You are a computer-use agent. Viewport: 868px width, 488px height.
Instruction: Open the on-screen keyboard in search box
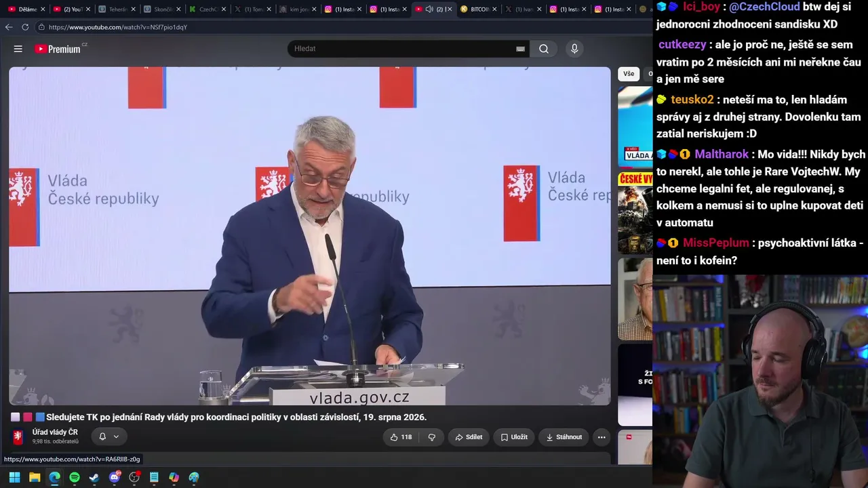pyautogui.click(x=520, y=49)
